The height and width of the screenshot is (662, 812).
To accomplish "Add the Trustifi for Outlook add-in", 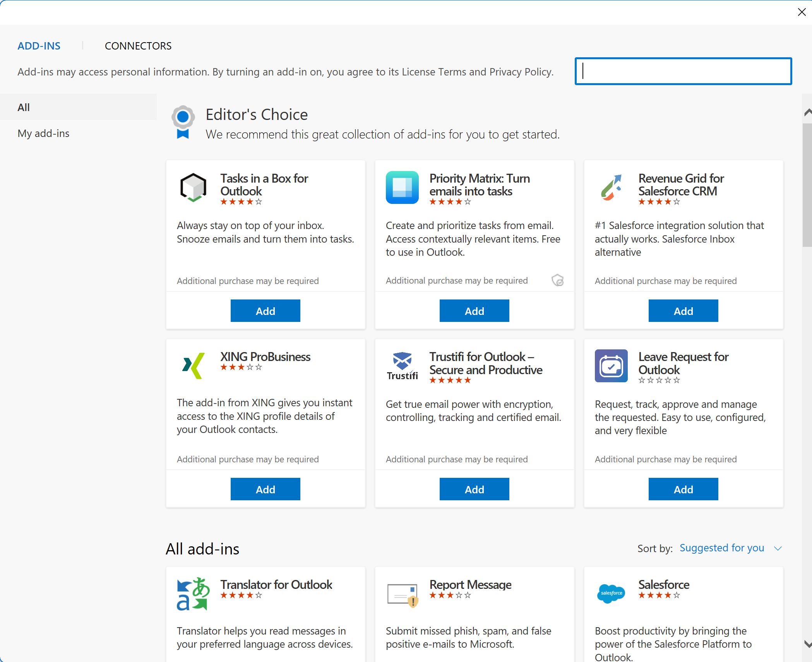I will tap(474, 489).
